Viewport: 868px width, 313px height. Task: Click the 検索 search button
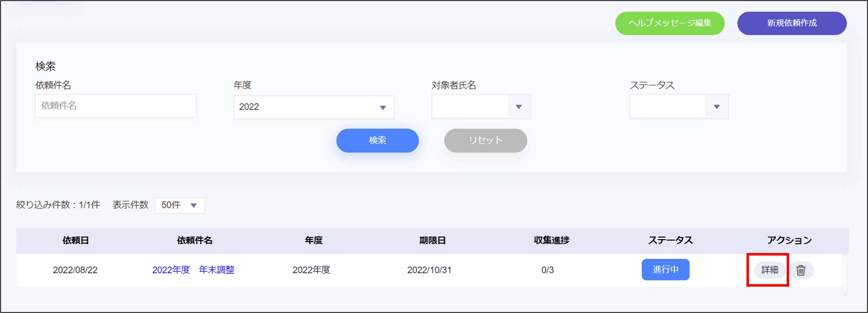click(377, 141)
